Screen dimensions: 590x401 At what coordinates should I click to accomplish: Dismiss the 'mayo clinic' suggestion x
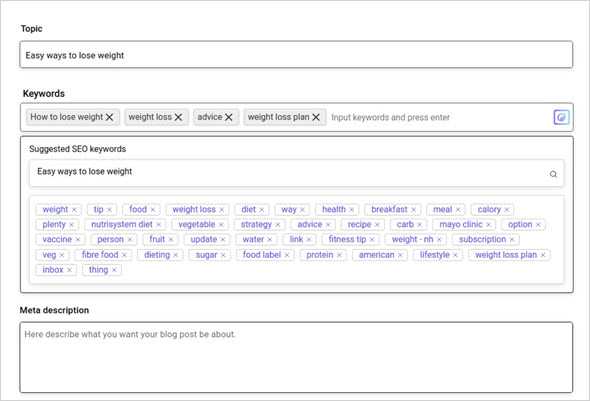[488, 225]
